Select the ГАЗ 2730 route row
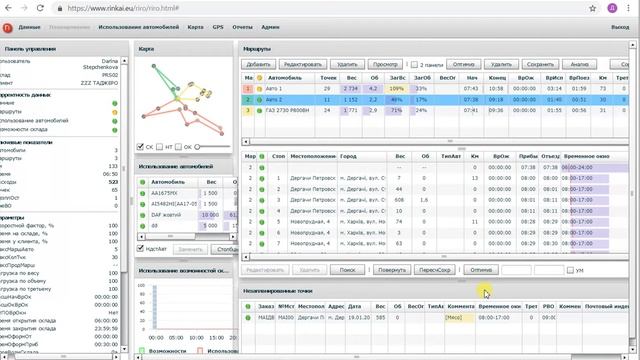The height and width of the screenshot is (360, 640). [435, 111]
